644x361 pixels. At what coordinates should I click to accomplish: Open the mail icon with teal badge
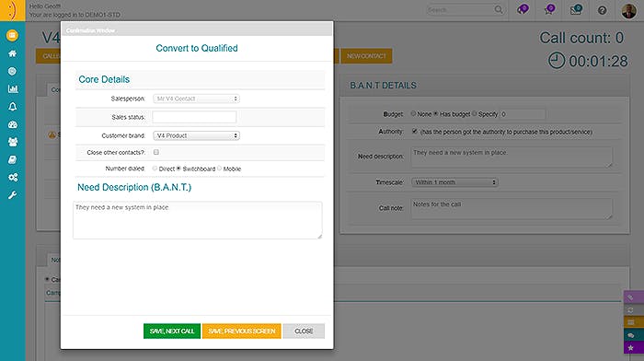tap(576, 10)
